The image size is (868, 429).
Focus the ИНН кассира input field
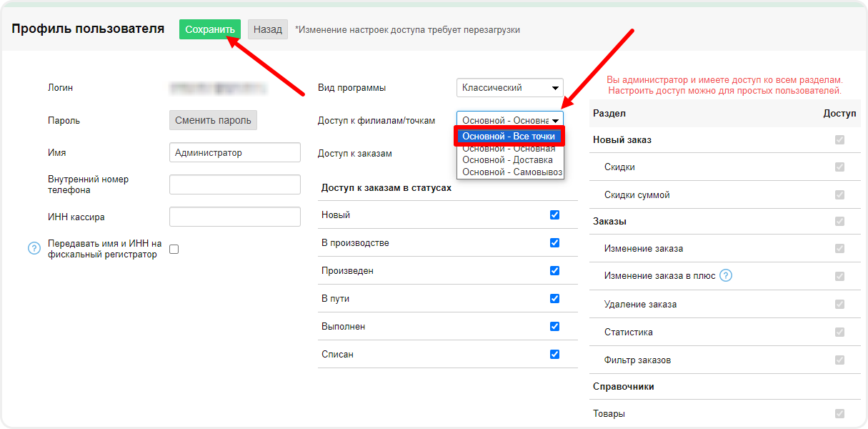click(235, 217)
